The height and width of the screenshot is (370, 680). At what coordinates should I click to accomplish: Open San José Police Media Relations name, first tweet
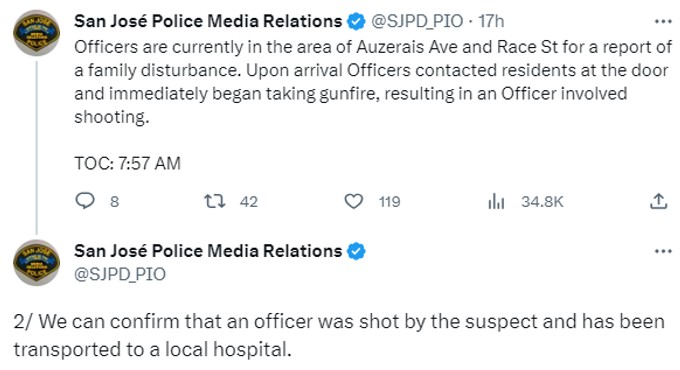point(208,21)
